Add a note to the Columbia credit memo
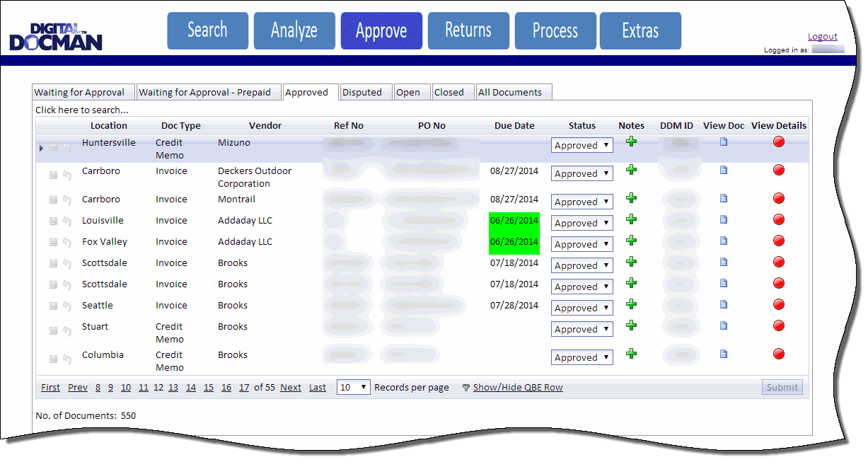Screen dimensions: 868x462 tap(631, 354)
